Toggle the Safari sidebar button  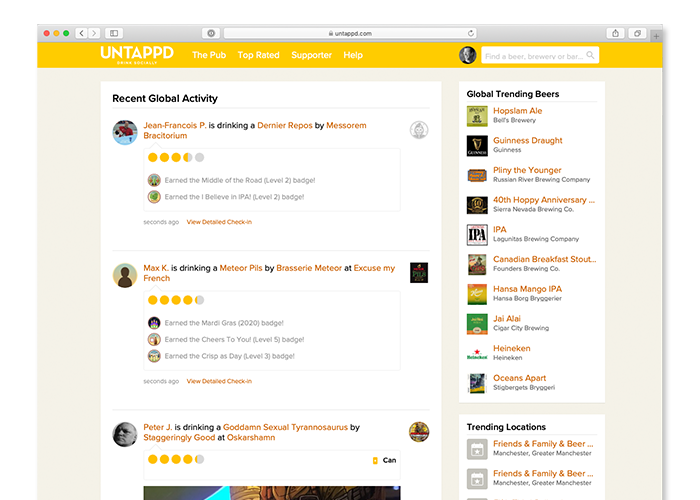click(114, 33)
